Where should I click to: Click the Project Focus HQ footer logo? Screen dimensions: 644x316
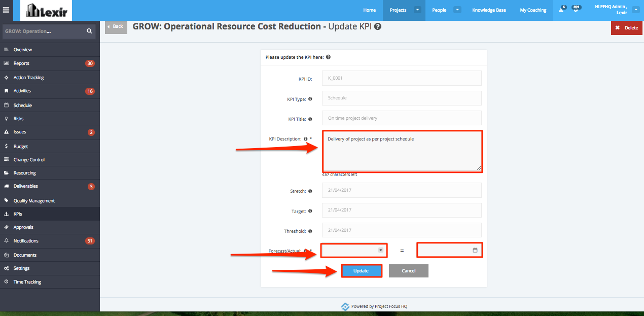(345, 306)
